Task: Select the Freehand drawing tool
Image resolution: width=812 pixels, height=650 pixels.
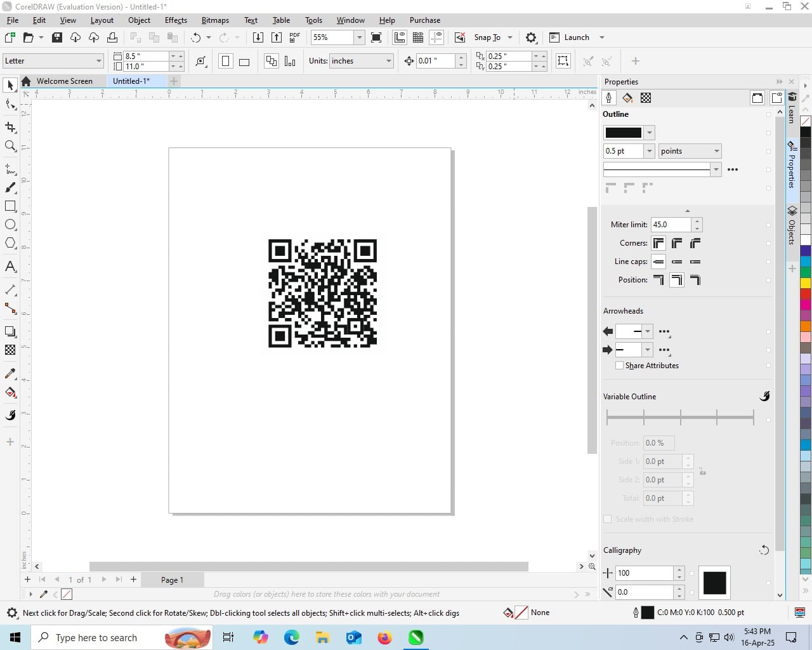Action: tap(10, 169)
